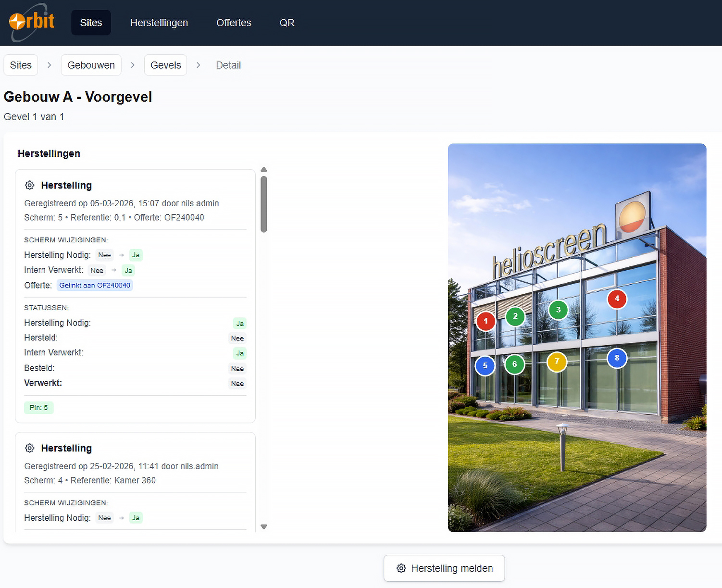
Task: Click yellow pin 7 on the photo
Action: [557, 362]
